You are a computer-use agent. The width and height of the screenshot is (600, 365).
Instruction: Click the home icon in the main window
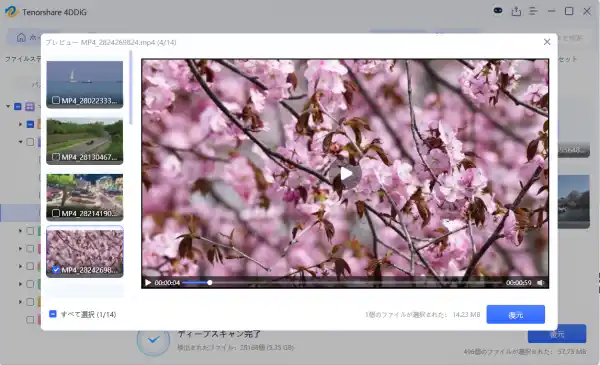(21, 37)
